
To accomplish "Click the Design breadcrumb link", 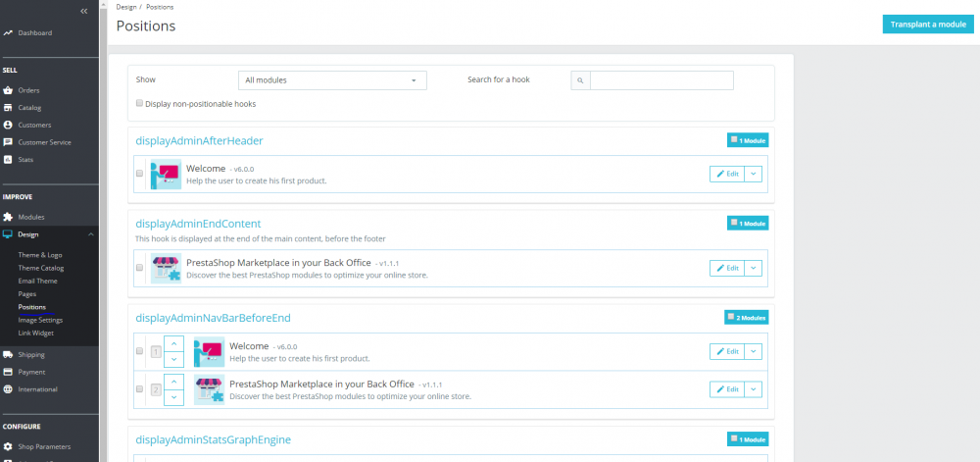I will (126, 7).
